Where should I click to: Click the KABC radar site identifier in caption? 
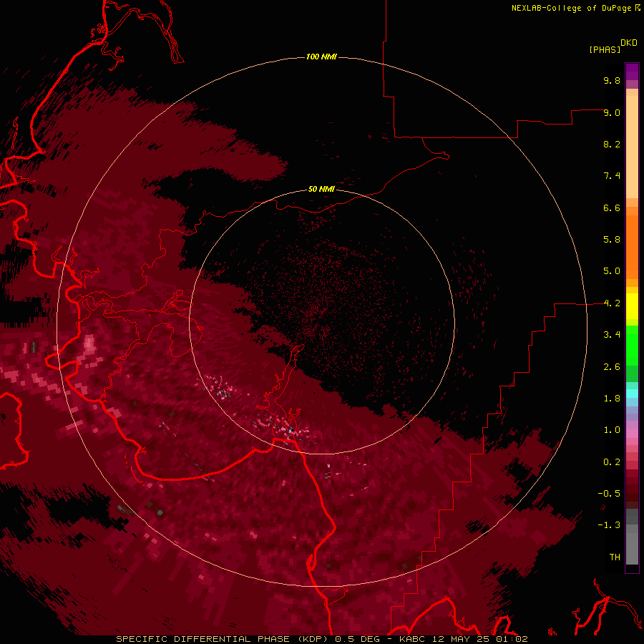(413, 639)
